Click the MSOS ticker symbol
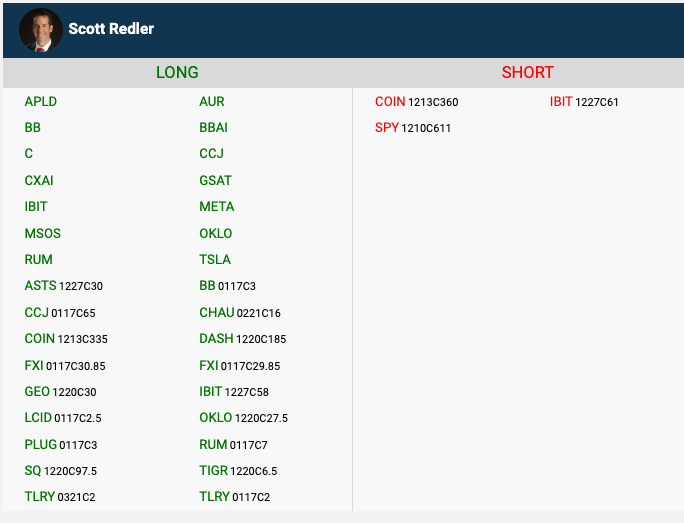Screen dimensions: 684x523 click(43, 233)
